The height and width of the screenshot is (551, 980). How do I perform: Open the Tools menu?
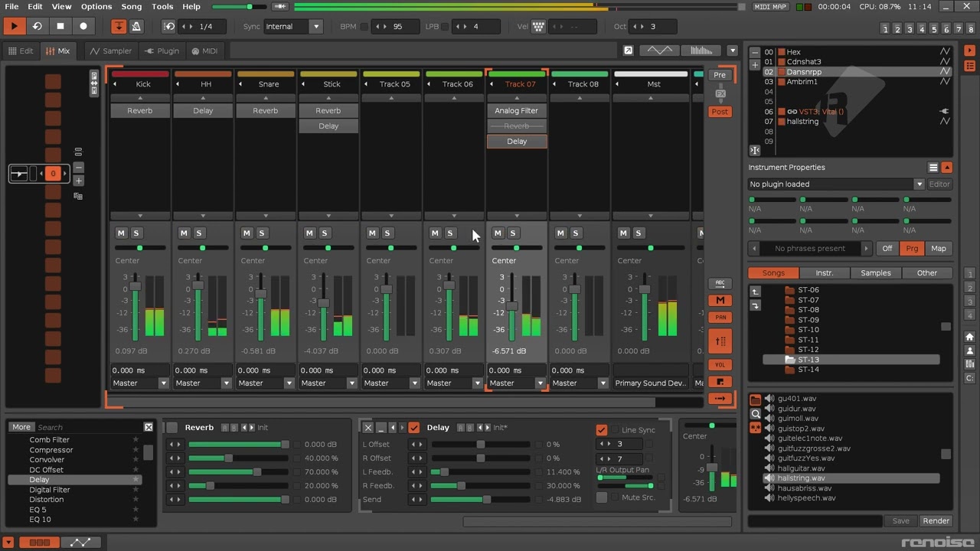click(x=162, y=6)
